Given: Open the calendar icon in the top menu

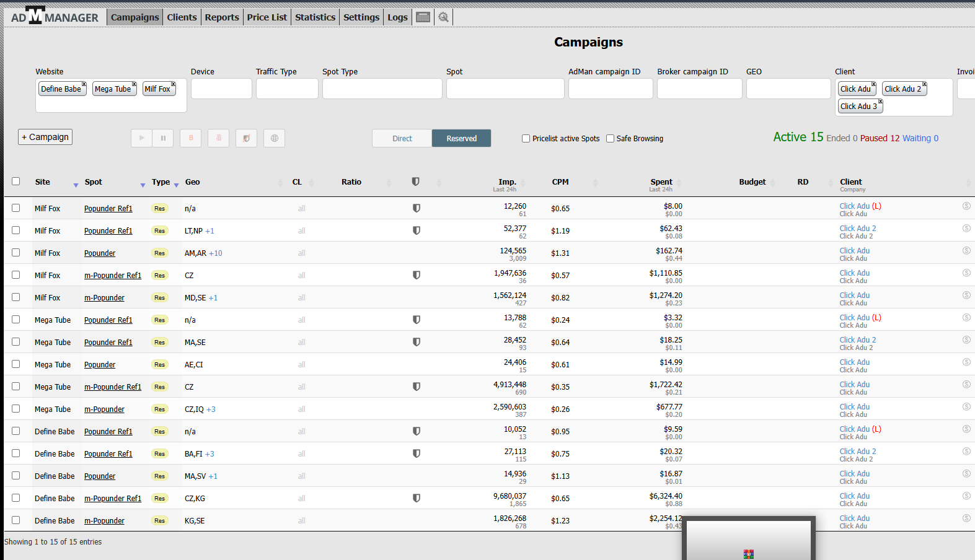Looking at the screenshot, I should [423, 17].
